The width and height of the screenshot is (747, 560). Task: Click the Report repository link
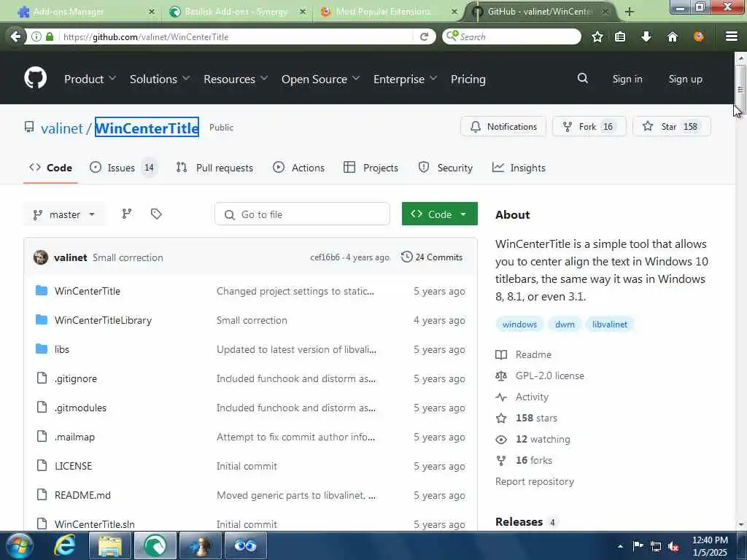pyautogui.click(x=535, y=481)
